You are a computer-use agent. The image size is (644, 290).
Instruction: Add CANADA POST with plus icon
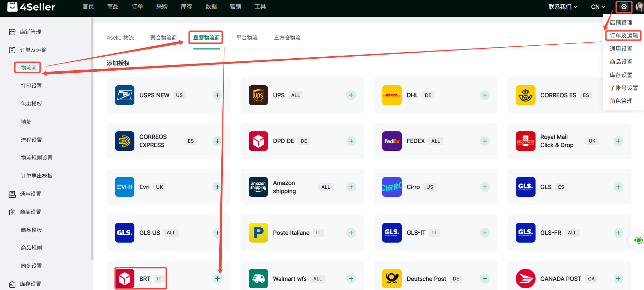pos(618,279)
